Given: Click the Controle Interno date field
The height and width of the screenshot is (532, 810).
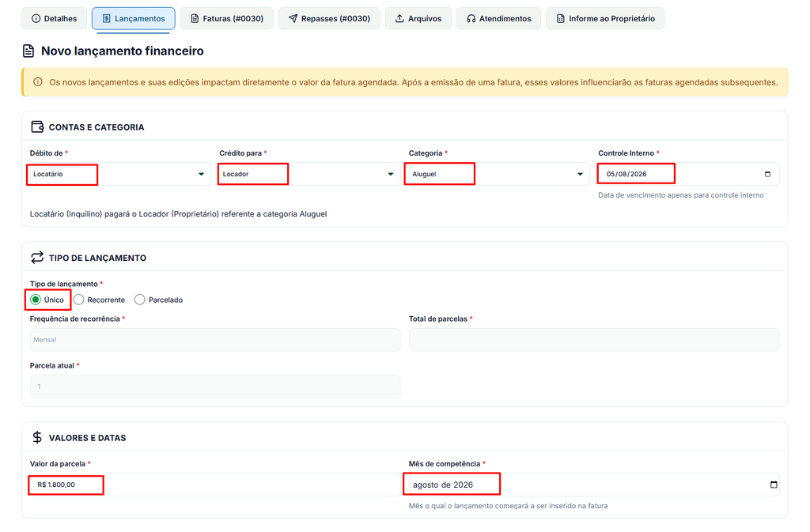Looking at the screenshot, I should (688, 175).
